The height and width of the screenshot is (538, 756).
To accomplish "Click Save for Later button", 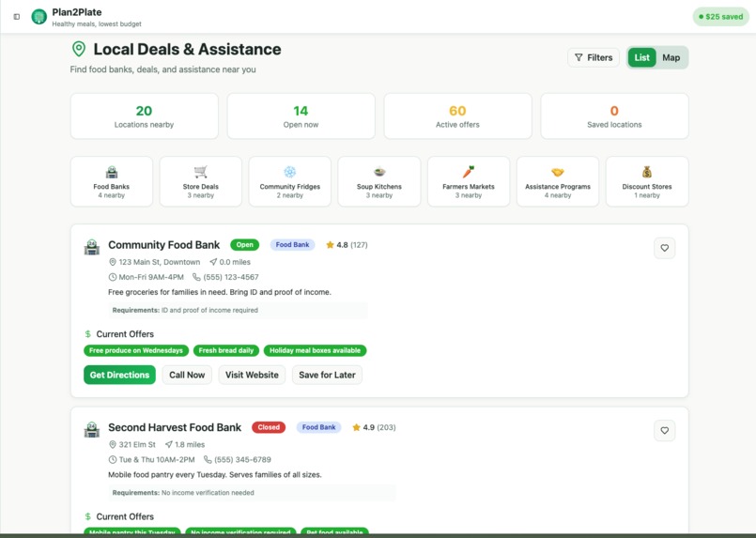I will 327,375.
